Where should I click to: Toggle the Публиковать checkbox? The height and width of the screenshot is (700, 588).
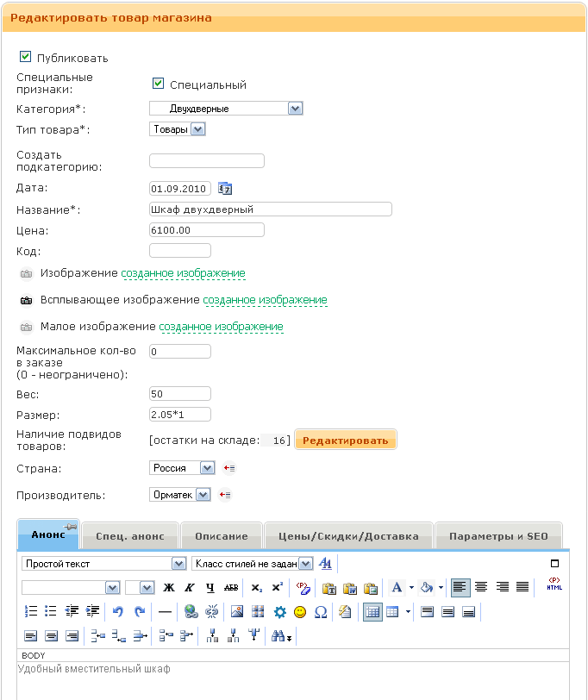pyautogui.click(x=25, y=58)
